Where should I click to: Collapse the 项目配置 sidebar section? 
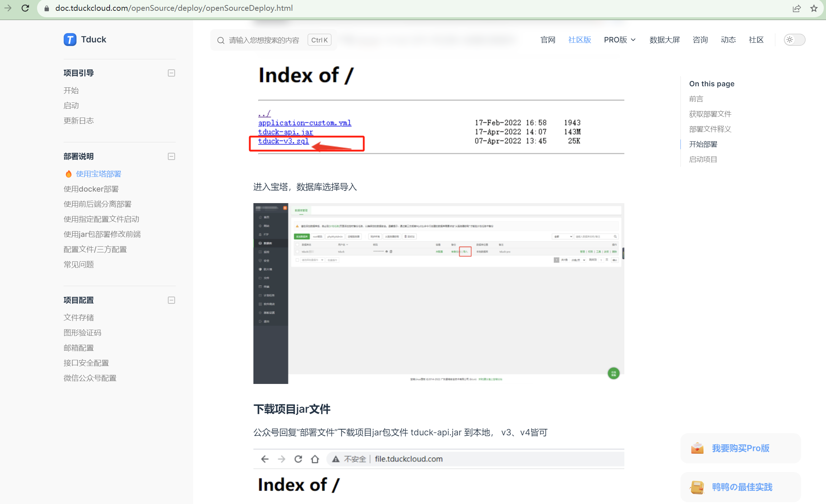171,300
